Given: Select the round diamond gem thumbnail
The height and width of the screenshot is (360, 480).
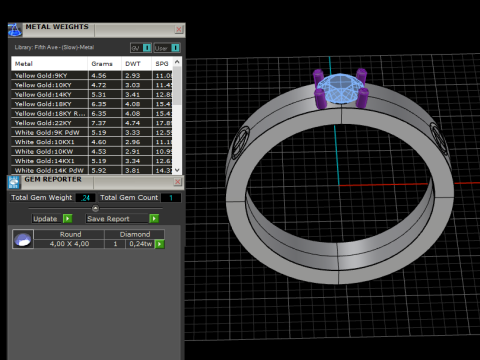Looking at the screenshot, I should tap(23, 239).
